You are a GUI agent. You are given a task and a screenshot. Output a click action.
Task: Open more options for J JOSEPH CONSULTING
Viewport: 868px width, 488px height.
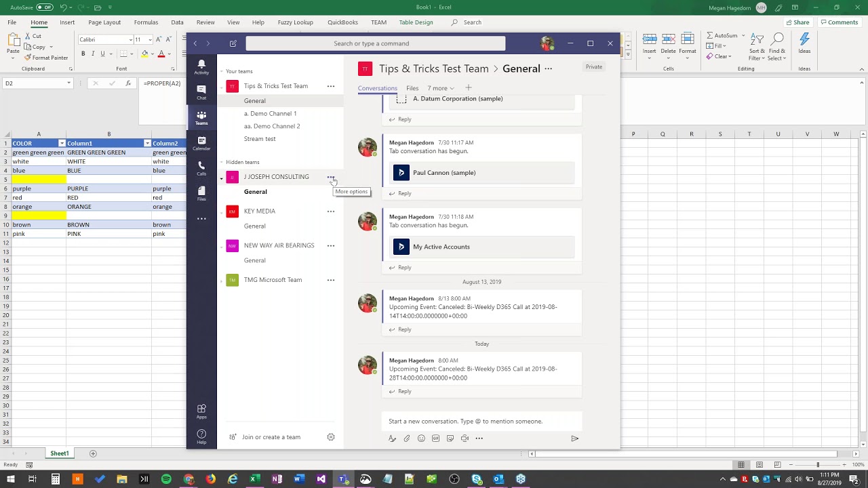pyautogui.click(x=331, y=177)
